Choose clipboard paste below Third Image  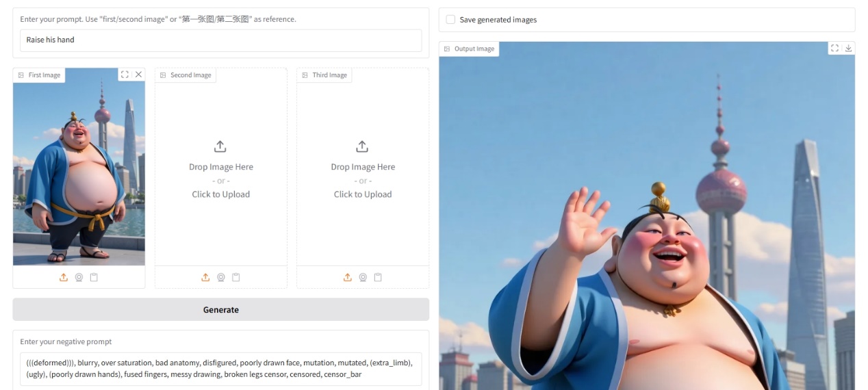378,277
